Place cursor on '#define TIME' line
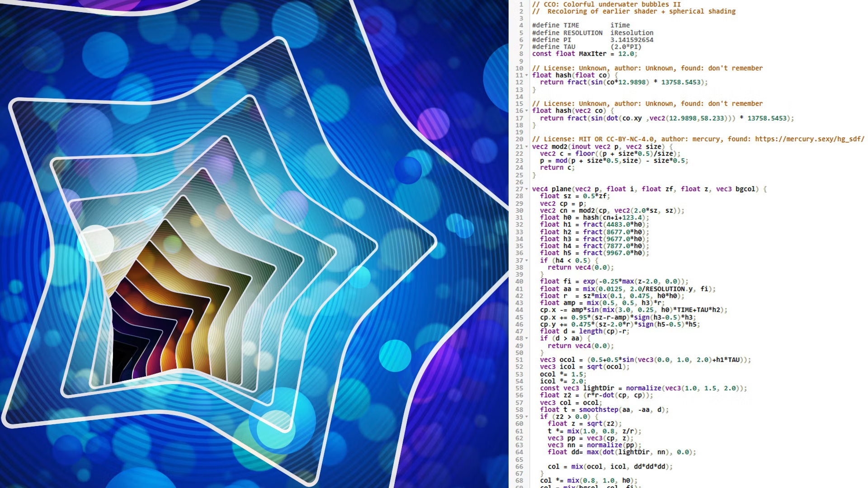Screen dimensions: 868x488 [581, 25]
